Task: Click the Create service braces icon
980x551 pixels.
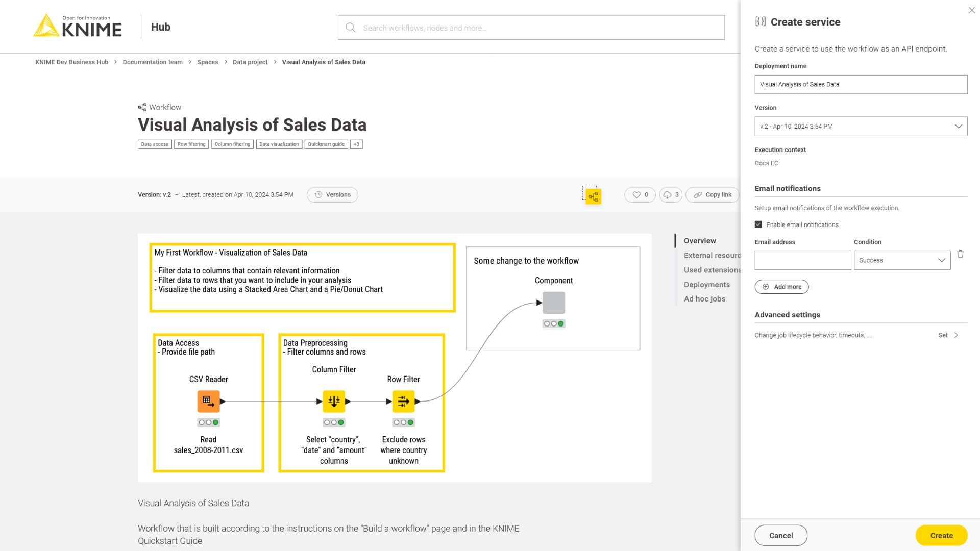Action: 761,22
